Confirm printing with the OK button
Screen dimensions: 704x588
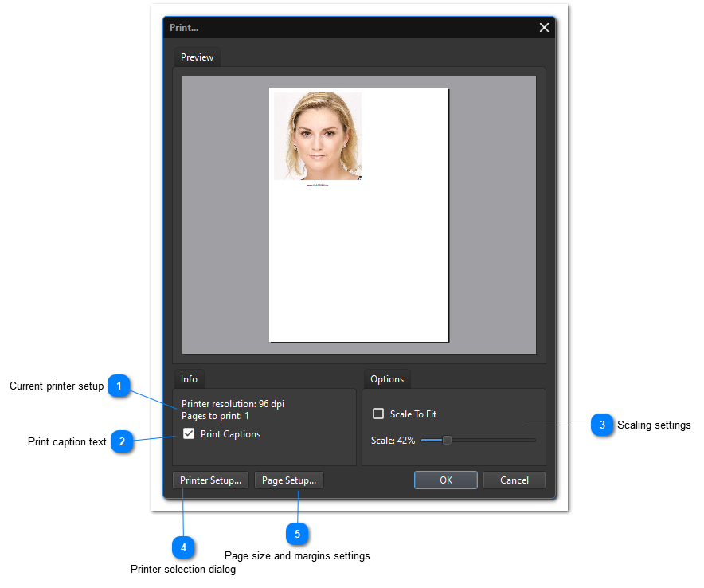click(x=445, y=480)
